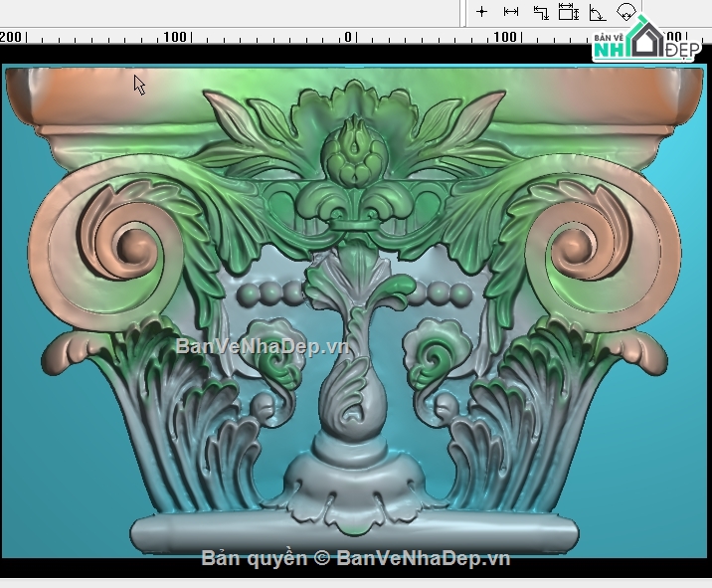712x588 pixels.
Task: Select the point/crosshair measurement tool
Action: point(481,11)
